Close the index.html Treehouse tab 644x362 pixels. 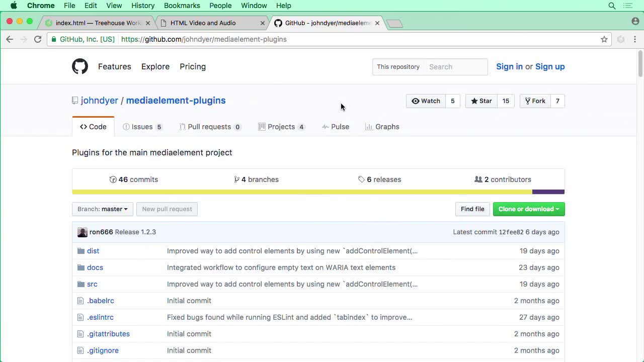tap(148, 23)
